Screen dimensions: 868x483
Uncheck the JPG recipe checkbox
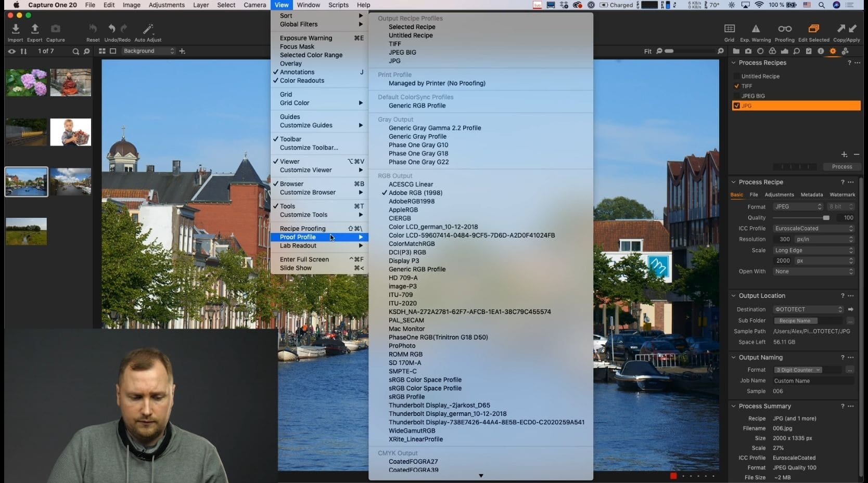tap(736, 106)
